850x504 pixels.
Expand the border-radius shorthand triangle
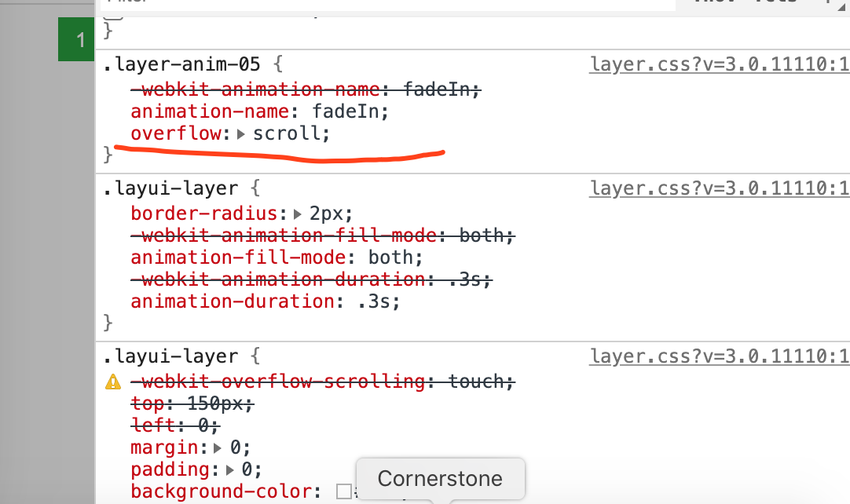tap(297, 214)
